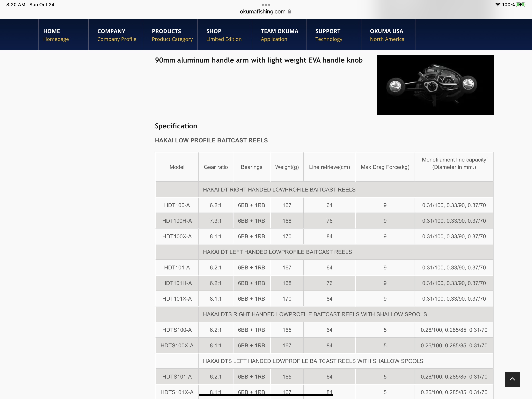
Task: Tap model cell HDTS101X-A
Action: click(x=177, y=392)
